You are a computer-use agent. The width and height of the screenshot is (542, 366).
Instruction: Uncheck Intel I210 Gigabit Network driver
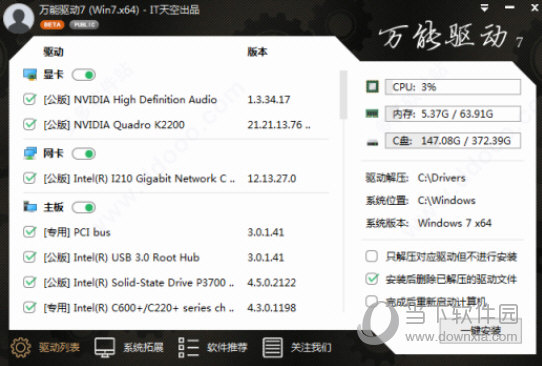(x=30, y=178)
